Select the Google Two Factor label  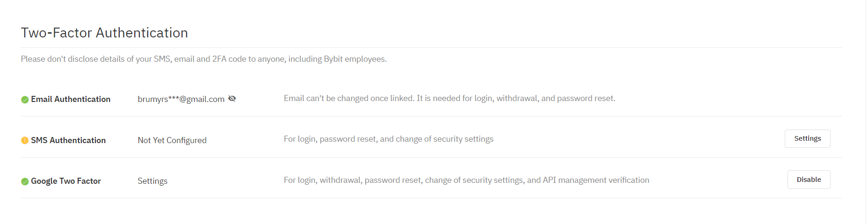pyautogui.click(x=66, y=181)
